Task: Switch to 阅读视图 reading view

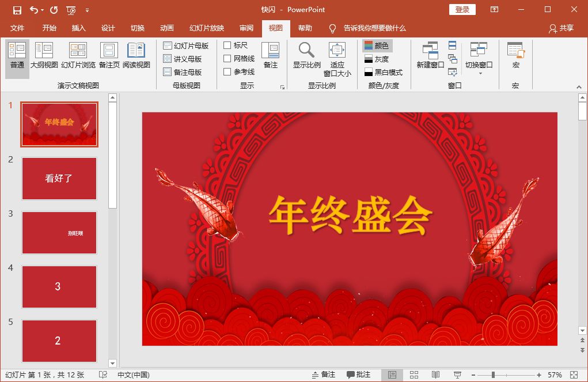Action: click(136, 55)
